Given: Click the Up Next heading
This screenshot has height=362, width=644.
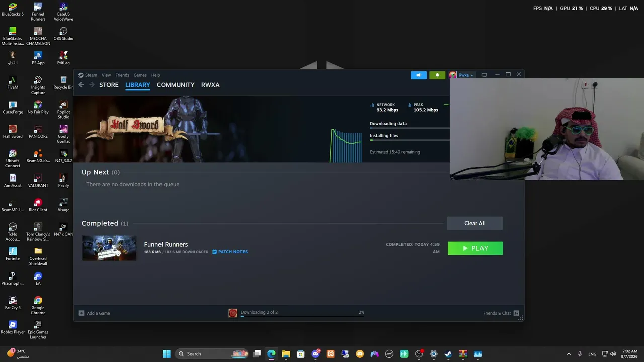Looking at the screenshot, I should tap(95, 172).
